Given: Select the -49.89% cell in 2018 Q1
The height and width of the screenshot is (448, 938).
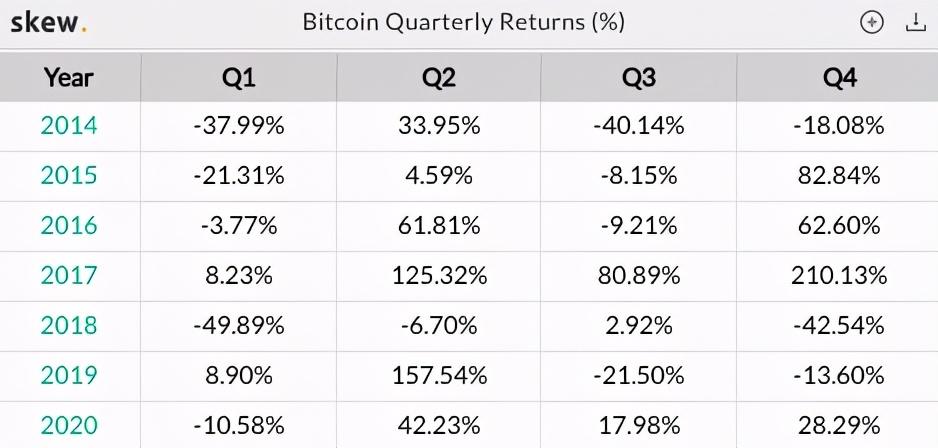Looking at the screenshot, I should (x=238, y=326).
